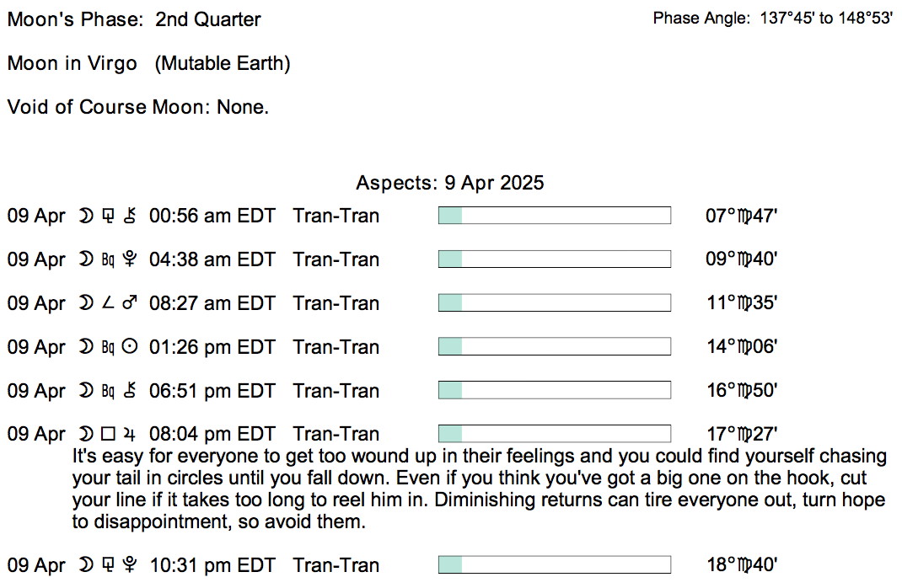Click the Jupiter glyph in the 08:04 pm row
The height and width of the screenshot is (588, 902).
tap(129, 435)
